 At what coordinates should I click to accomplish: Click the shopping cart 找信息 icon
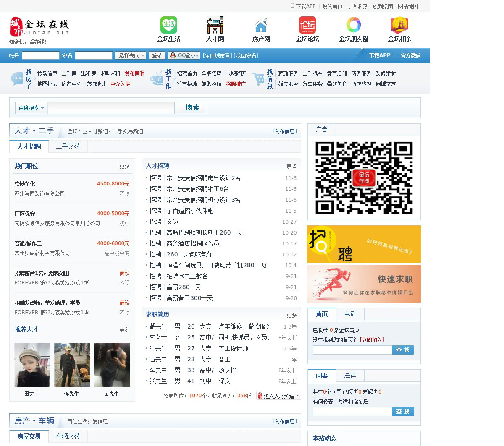click(x=258, y=78)
